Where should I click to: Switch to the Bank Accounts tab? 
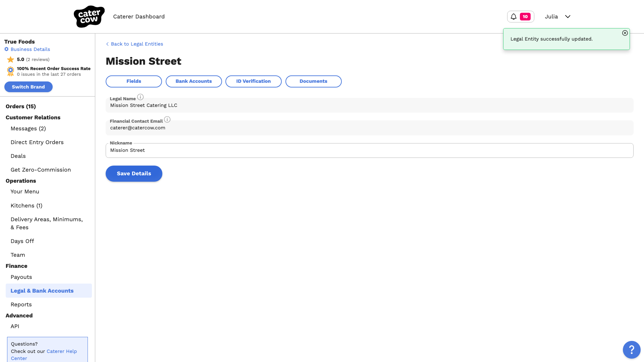194,81
